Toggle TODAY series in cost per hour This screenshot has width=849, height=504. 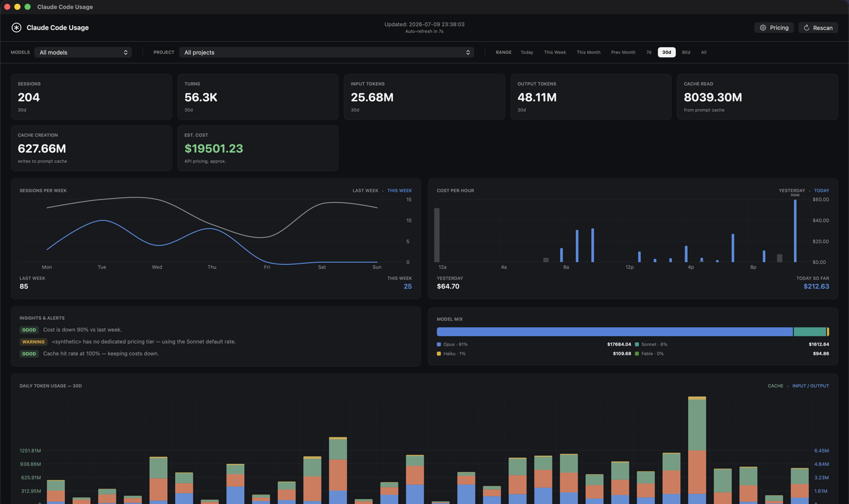point(821,190)
